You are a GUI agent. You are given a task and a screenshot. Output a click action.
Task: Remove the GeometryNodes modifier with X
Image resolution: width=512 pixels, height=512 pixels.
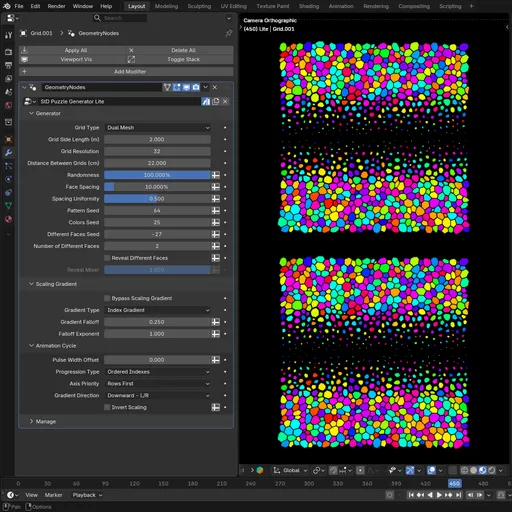pos(215,87)
